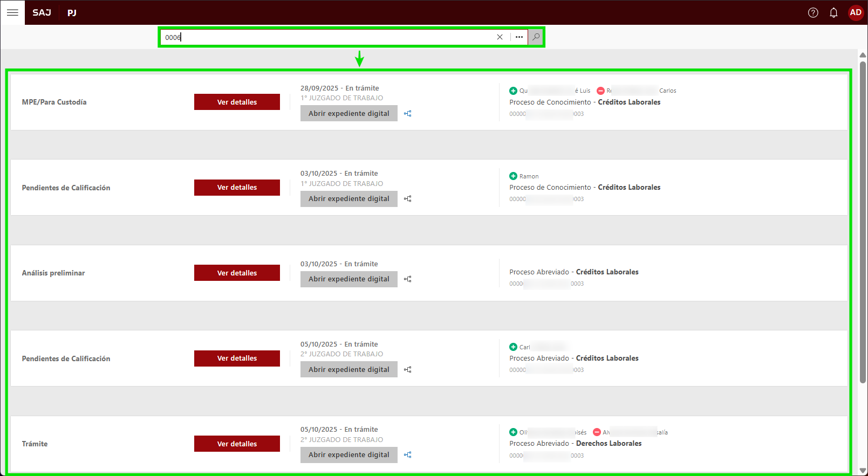Expand advanced search options (three dots)
This screenshot has height=476, width=868.
click(x=519, y=37)
